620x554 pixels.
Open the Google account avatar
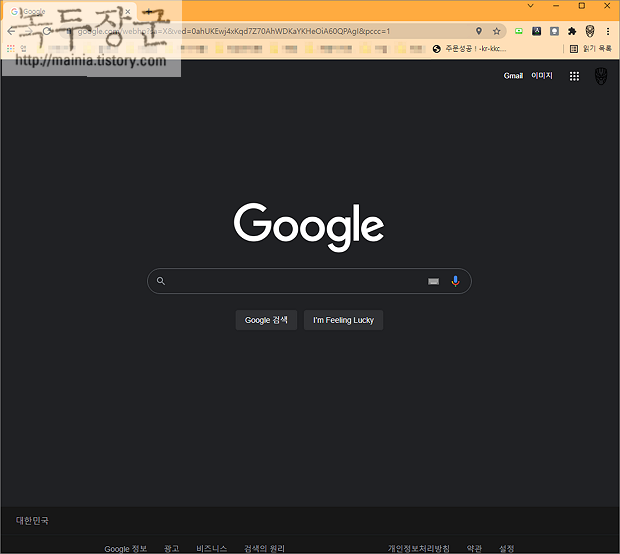601,76
